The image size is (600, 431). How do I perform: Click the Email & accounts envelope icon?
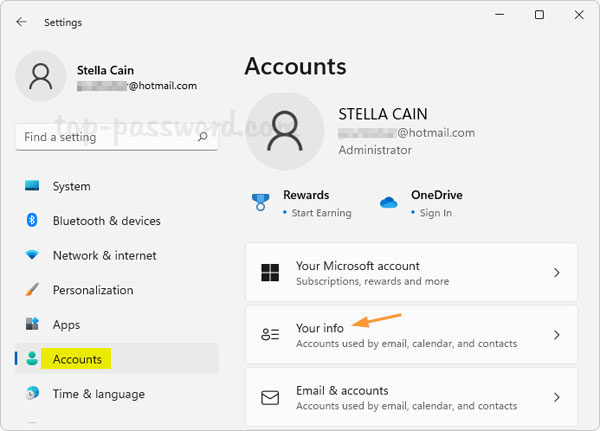point(270,397)
